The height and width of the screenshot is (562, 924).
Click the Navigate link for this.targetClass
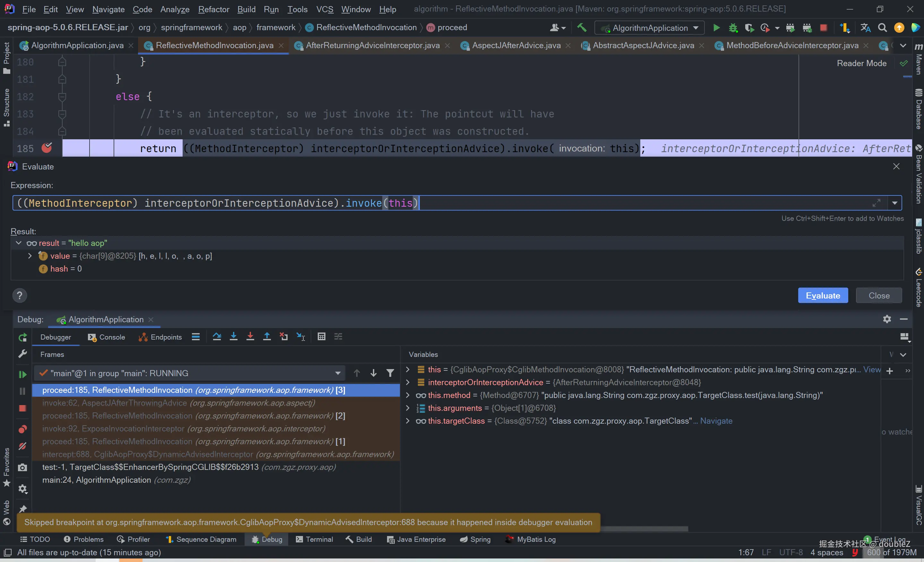coord(716,421)
